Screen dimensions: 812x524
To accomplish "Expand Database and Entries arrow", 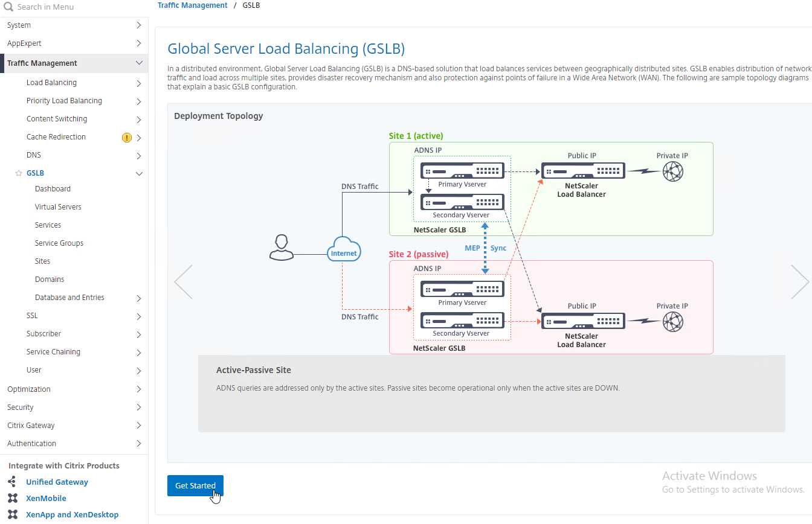I will 139,298.
